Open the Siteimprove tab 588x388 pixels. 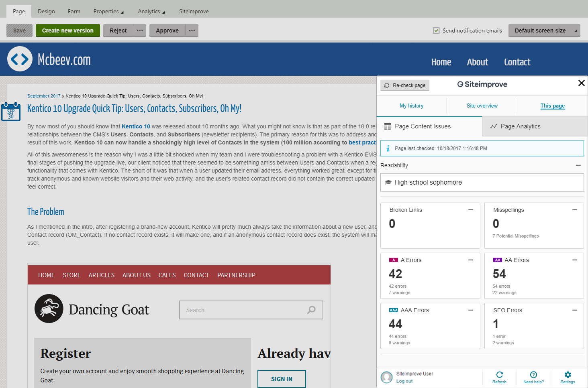(194, 11)
